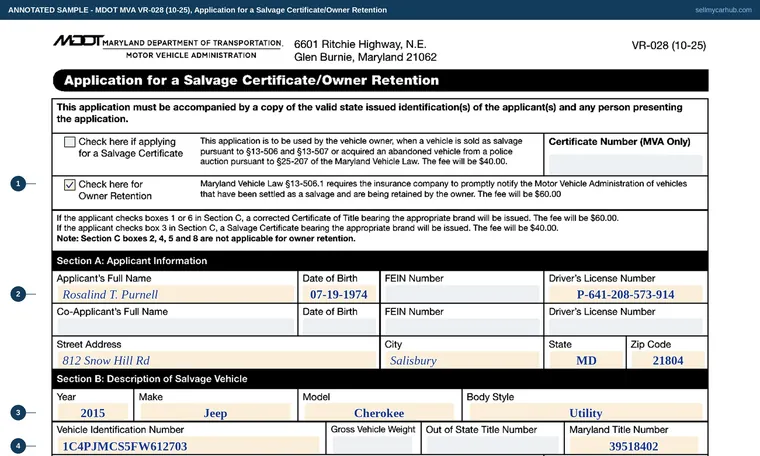Image resolution: width=760 pixels, height=456 pixels.
Task: Click applicant Date of Birth 07-19-1974
Action: [339, 294]
